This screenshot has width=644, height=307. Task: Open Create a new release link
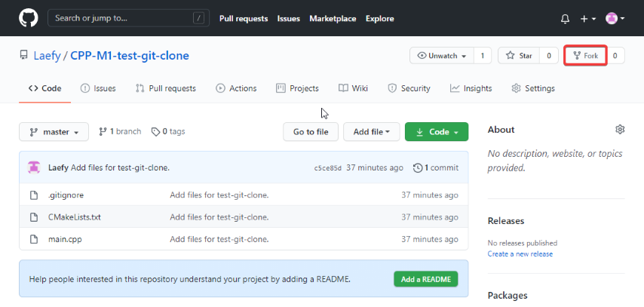(x=520, y=254)
